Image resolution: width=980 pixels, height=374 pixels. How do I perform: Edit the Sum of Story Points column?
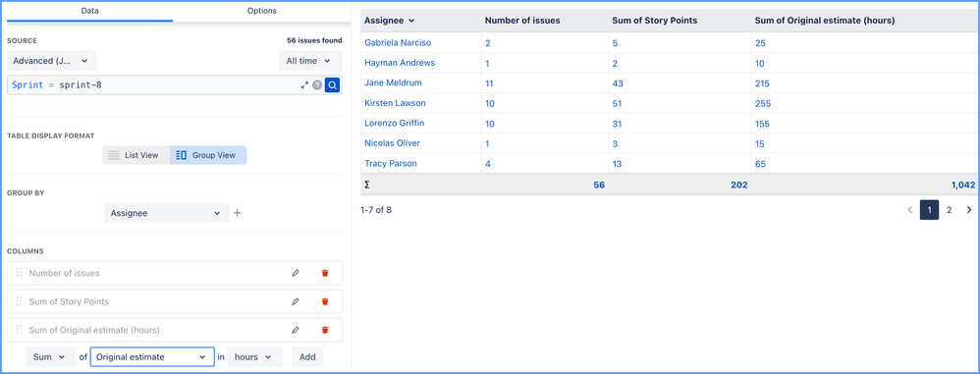(x=296, y=301)
